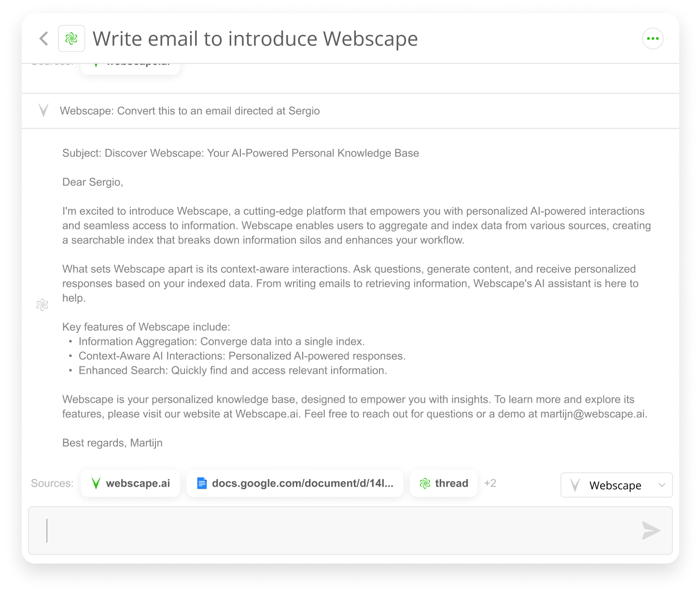700x593 pixels.
Task: Click the prompt 'Convert this to an email directed at Sergio'
Action: click(x=219, y=111)
